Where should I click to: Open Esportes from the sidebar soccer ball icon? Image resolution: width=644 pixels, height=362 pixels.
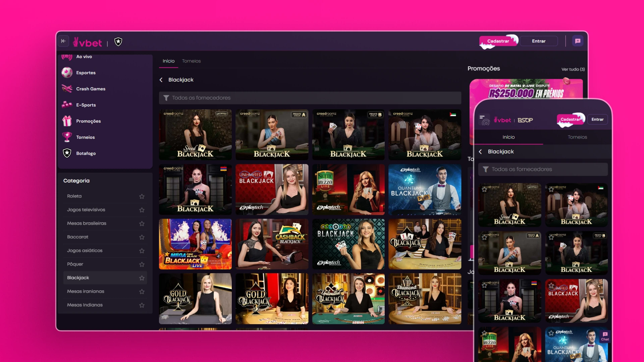click(67, 72)
